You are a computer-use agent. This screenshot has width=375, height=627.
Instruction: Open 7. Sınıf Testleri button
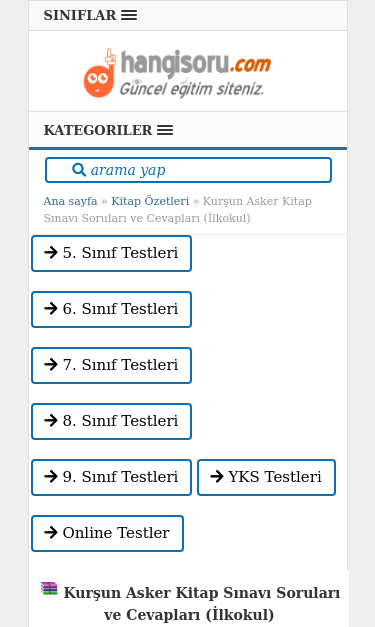[112, 365]
